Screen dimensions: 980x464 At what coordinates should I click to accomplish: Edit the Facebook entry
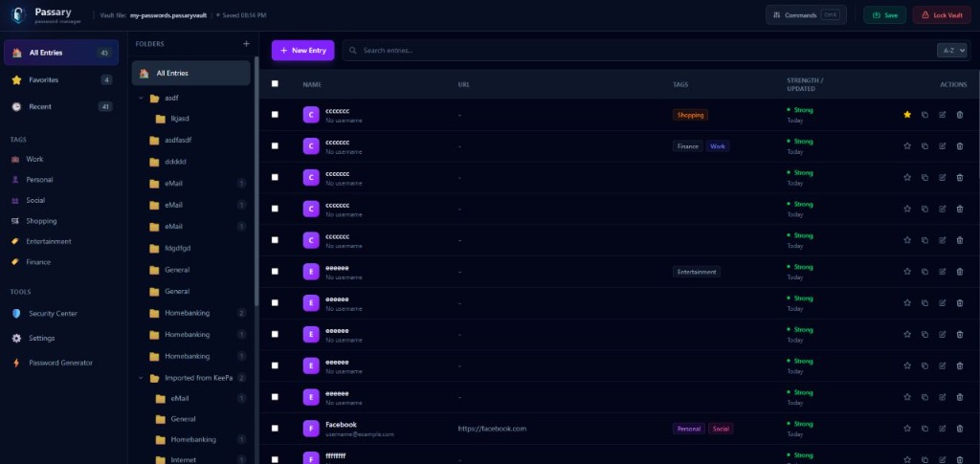click(943, 429)
